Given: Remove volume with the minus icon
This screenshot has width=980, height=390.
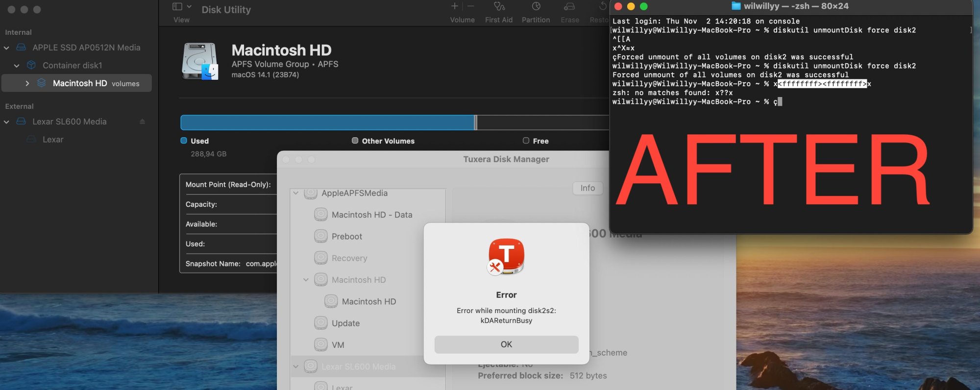Looking at the screenshot, I should [x=470, y=6].
